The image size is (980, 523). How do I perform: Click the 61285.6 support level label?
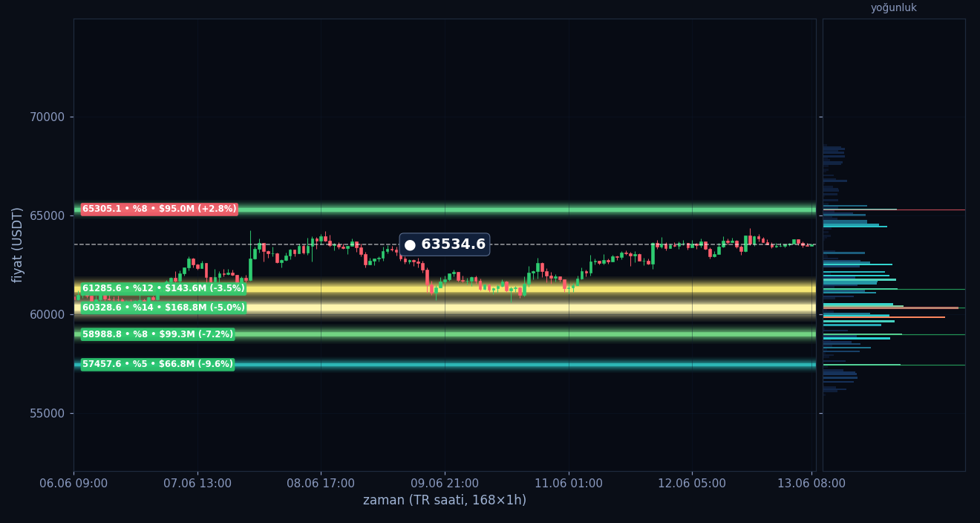(163, 288)
